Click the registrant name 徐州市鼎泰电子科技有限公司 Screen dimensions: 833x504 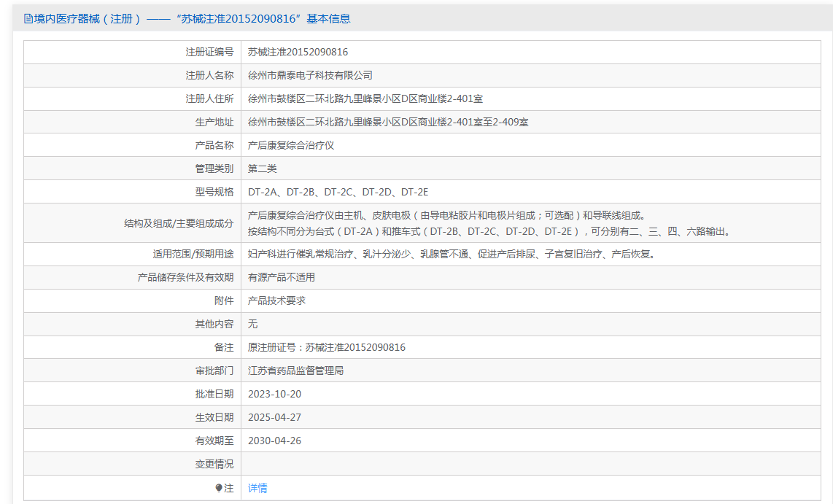pyautogui.click(x=310, y=75)
